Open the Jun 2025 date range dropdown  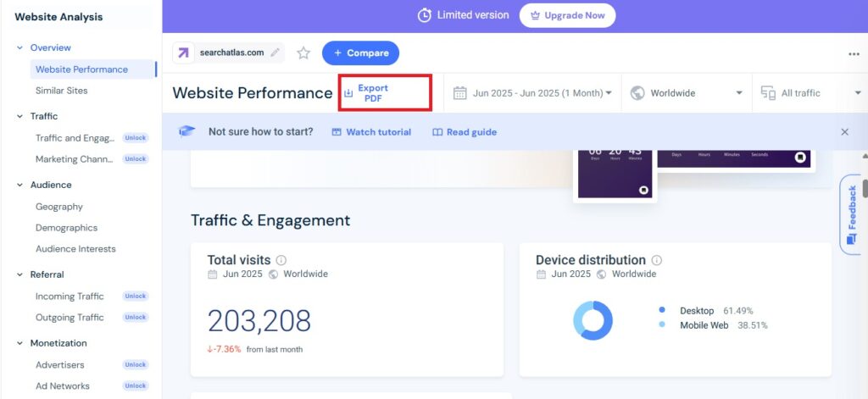(x=532, y=93)
